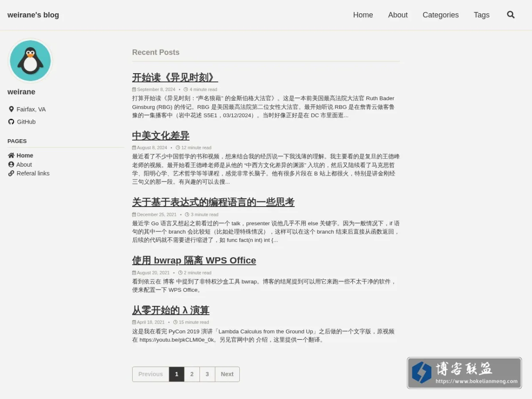Click the user circle icon beside About in Pages

coord(11,164)
